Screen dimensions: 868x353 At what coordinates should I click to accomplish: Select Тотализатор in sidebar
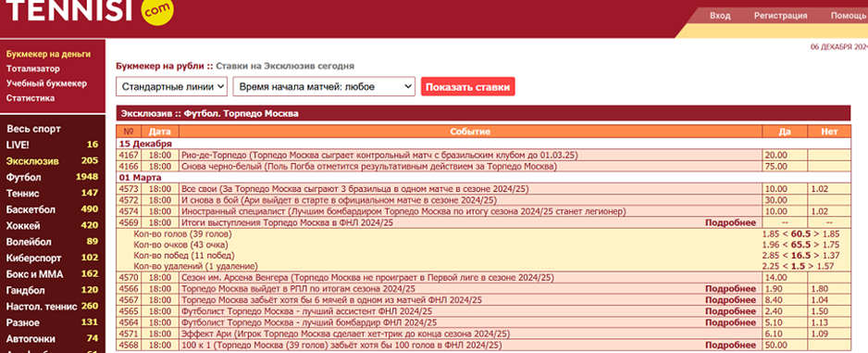pyautogui.click(x=32, y=69)
